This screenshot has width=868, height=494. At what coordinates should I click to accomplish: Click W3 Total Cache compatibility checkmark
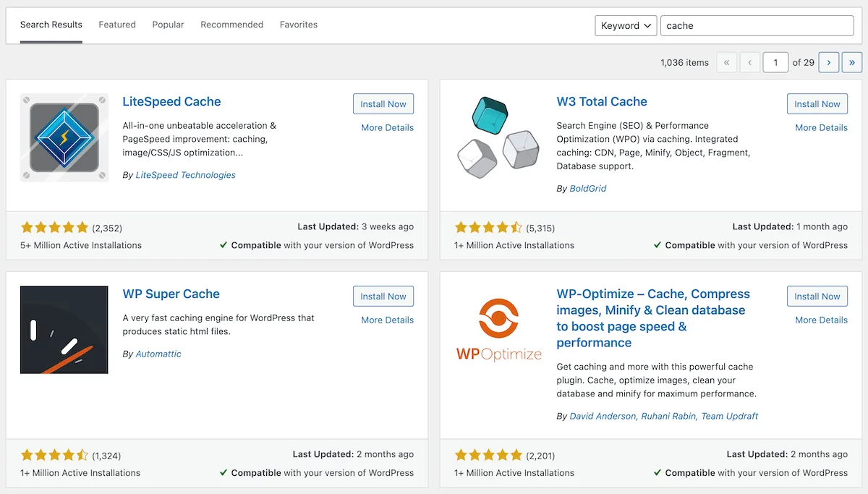pos(658,245)
